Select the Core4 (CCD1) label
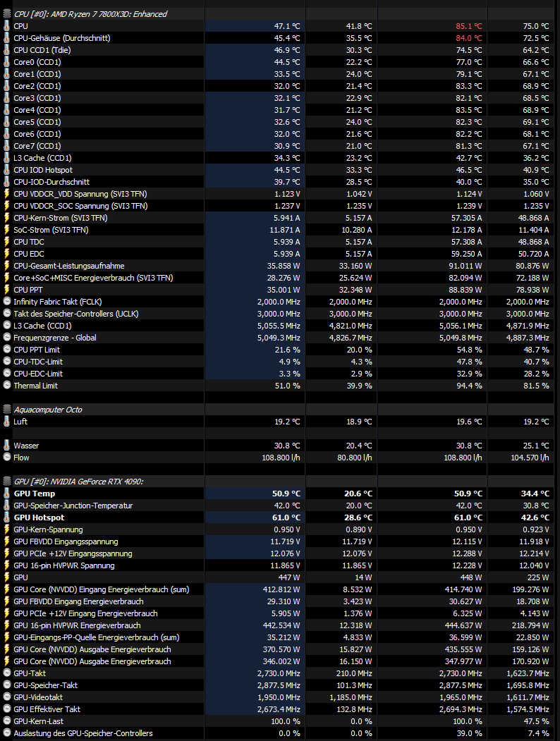Screen dimensions: 560x741 37,110
